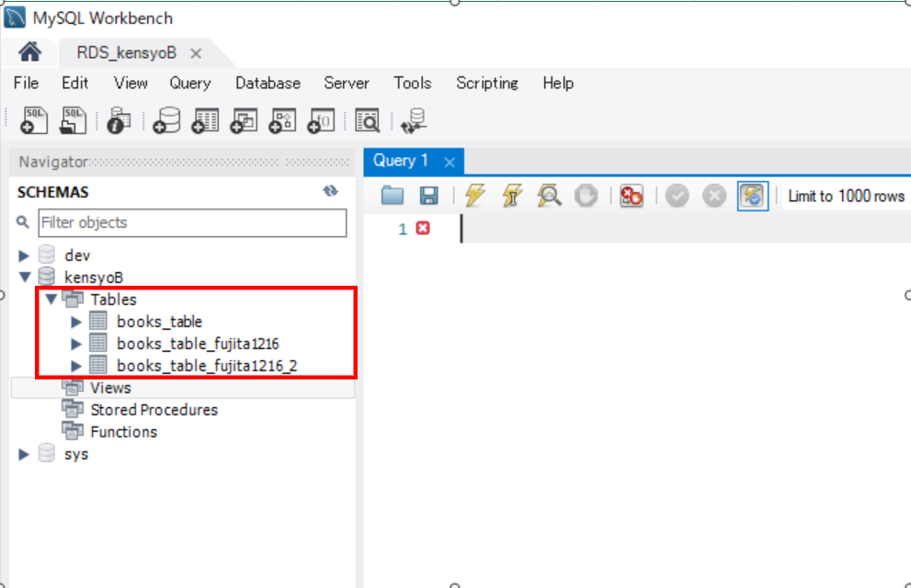
Task: Toggle auto-commit mode icon
Action: (752, 196)
